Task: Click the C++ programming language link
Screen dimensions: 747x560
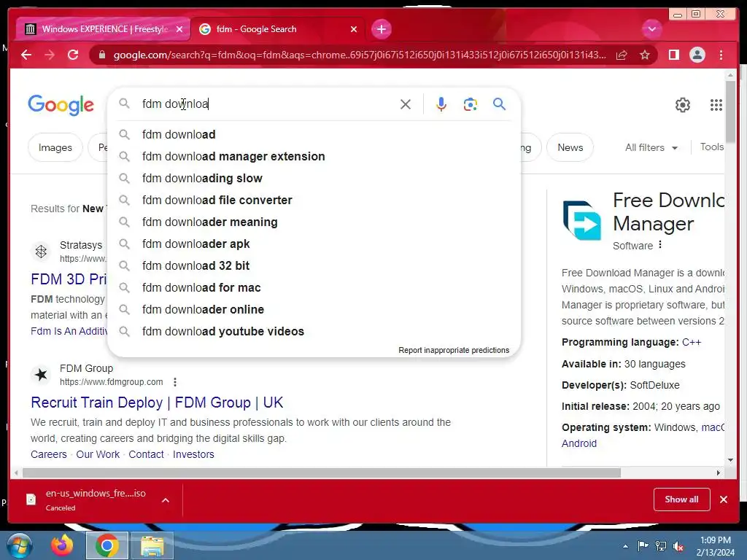Action: (692, 343)
